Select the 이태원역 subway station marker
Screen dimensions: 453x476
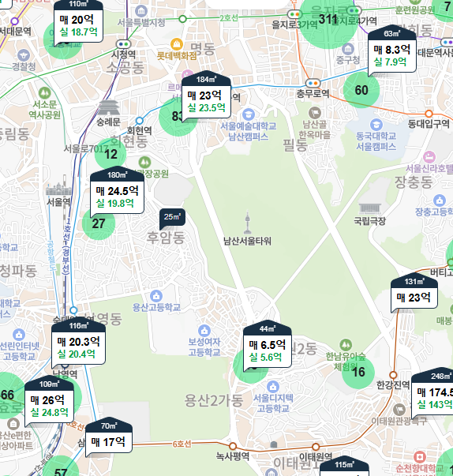(316, 447)
